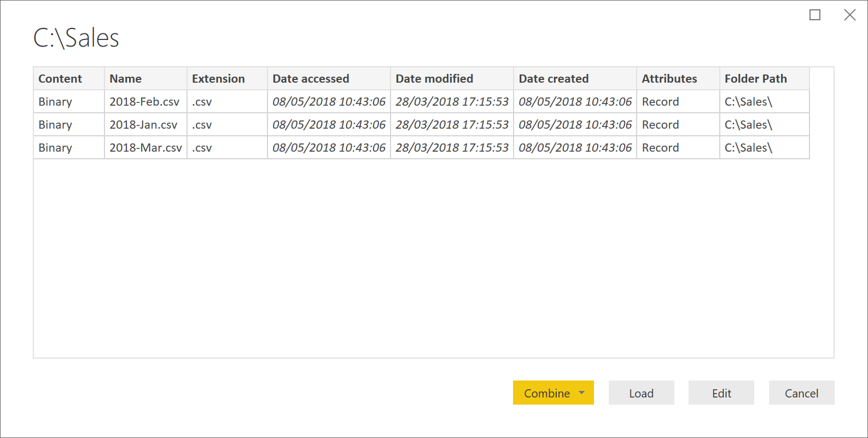Click .csv extension in the 2018-Jan.csv row
Image resolution: width=868 pixels, height=438 pixels.
[202, 125]
